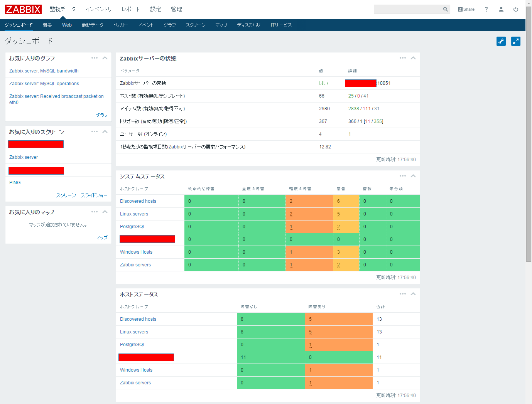The height and width of the screenshot is (404, 532).
Task: Select the スクリーン submenu tab
Action: tap(196, 25)
